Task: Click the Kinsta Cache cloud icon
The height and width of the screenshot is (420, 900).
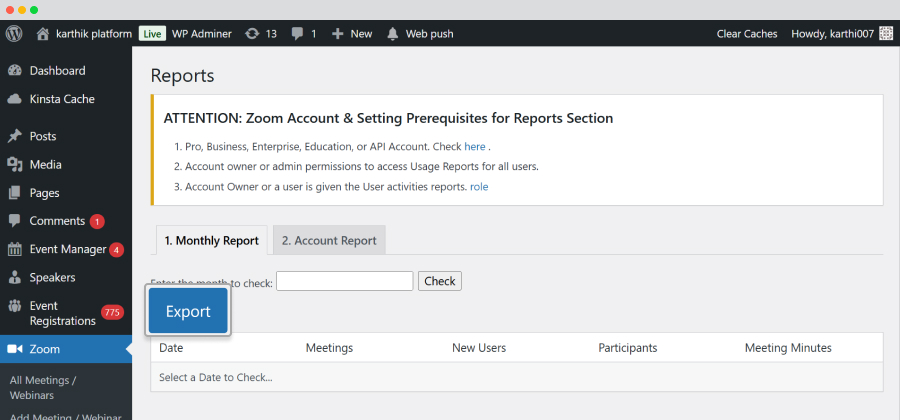Action: click(x=15, y=99)
